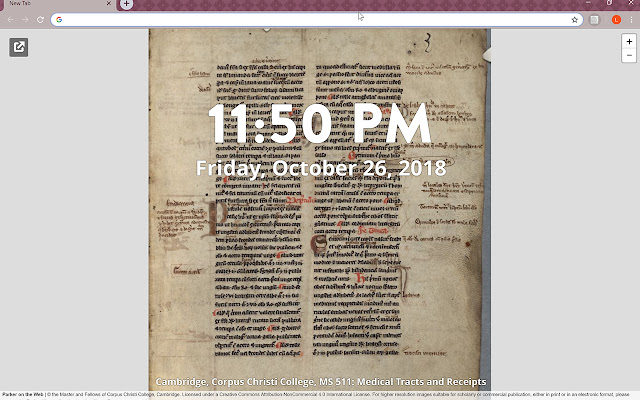The image size is (640, 400).
Task: Go forward with browser forward arrow
Action: [25, 20]
